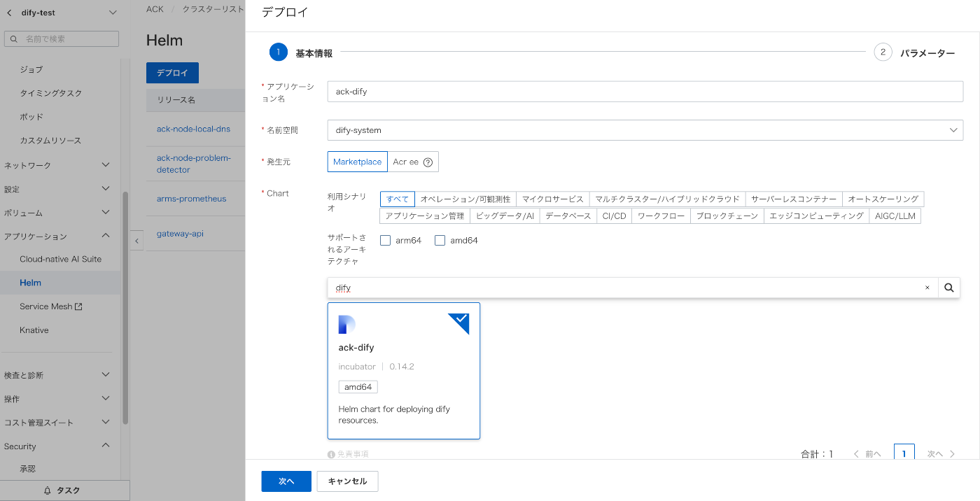Select Marketplace as source
Image resolution: width=980 pixels, height=501 pixels.
pyautogui.click(x=357, y=162)
